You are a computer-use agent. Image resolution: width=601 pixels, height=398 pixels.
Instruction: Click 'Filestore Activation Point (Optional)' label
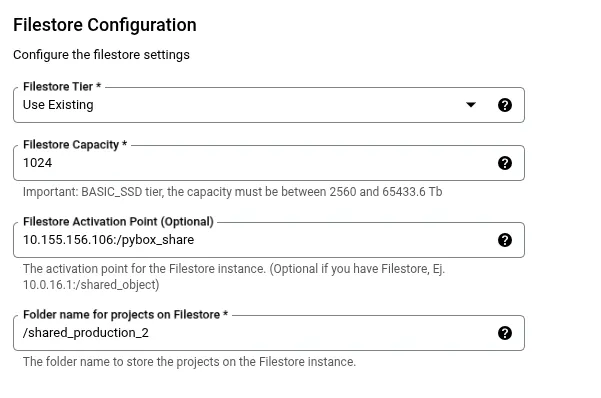[x=118, y=222]
